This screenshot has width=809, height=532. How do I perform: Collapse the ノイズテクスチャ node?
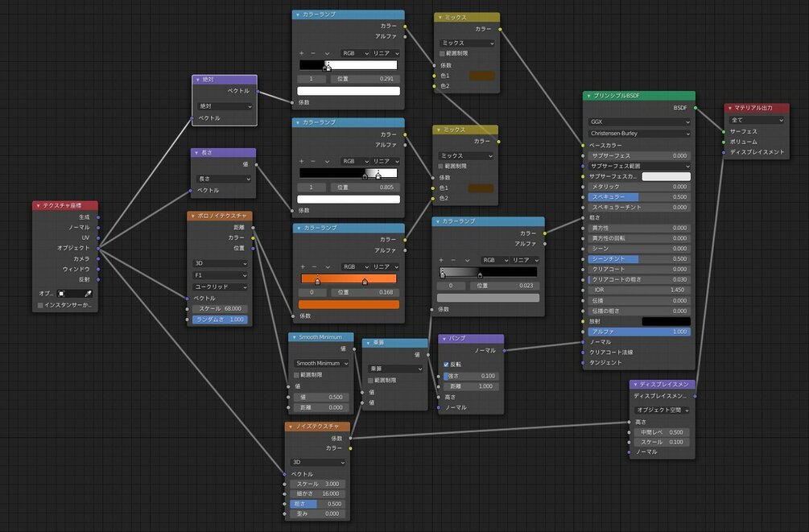[291, 427]
